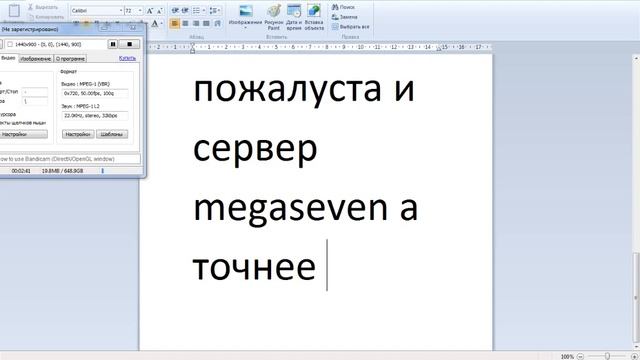
Task: Click the video format field 0x720, 50.00fps
Action: [95, 93]
